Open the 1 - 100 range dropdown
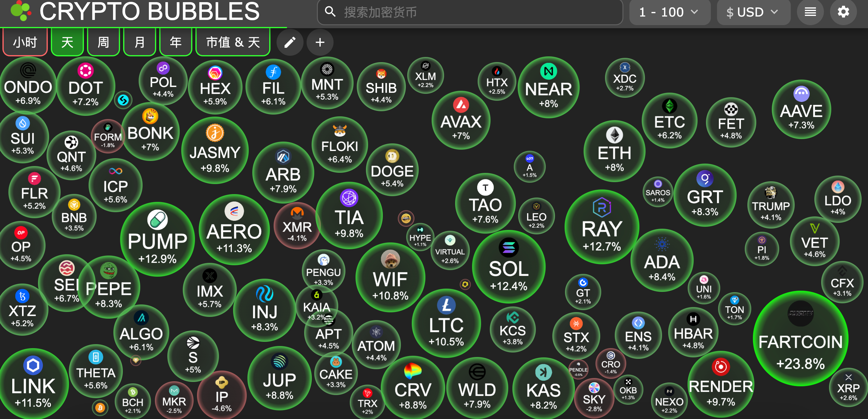The width and height of the screenshot is (868, 419). coord(670,13)
